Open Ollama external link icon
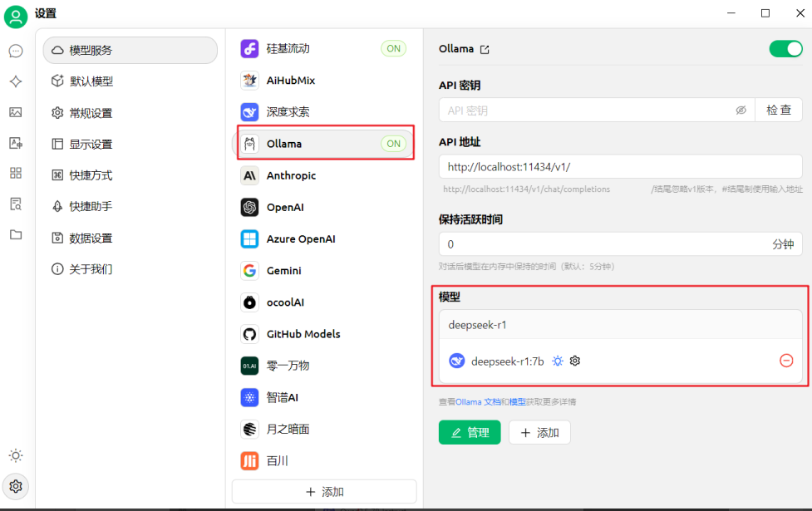Image resolution: width=812 pixels, height=511 pixels. [x=485, y=49]
